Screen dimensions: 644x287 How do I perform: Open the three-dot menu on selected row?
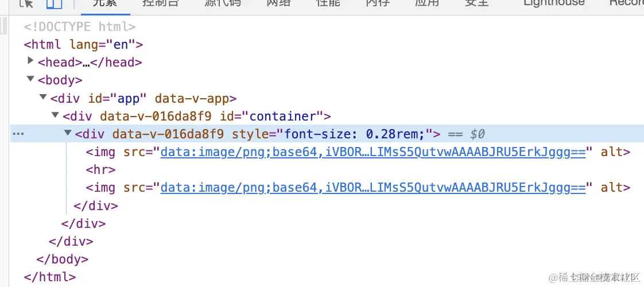pos(18,134)
